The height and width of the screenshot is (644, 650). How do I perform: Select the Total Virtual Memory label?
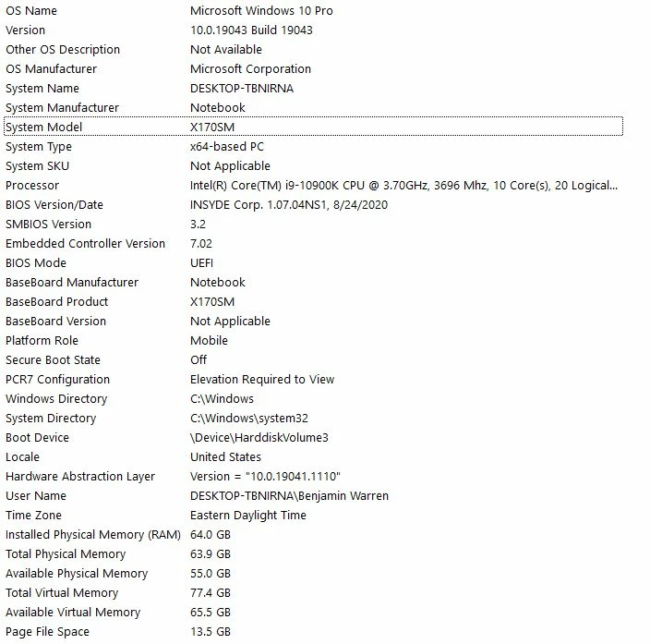click(62, 593)
